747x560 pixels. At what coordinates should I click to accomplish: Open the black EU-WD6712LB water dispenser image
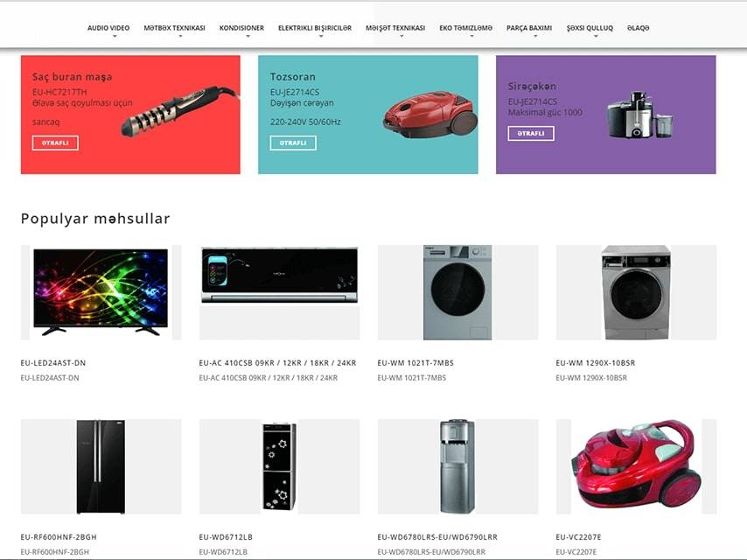[x=280, y=466]
